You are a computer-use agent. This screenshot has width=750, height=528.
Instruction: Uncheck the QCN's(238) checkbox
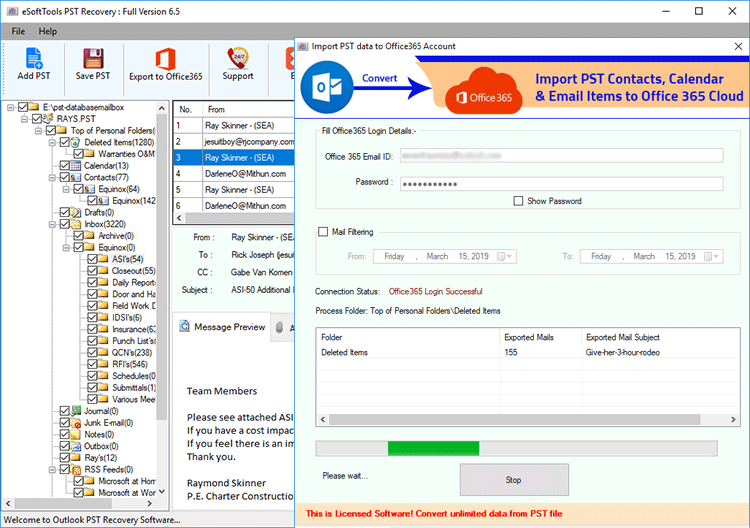tap(92, 352)
